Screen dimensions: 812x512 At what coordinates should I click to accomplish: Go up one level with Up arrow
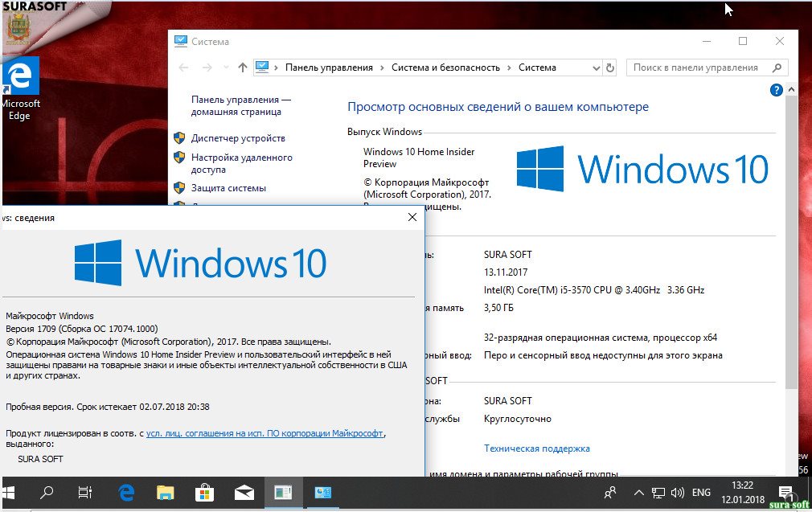tap(242, 68)
